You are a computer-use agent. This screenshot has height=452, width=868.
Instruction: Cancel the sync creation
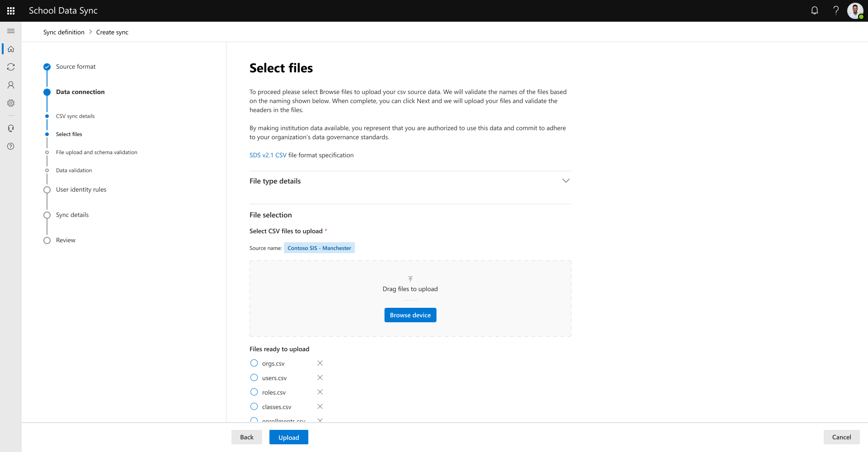842,437
